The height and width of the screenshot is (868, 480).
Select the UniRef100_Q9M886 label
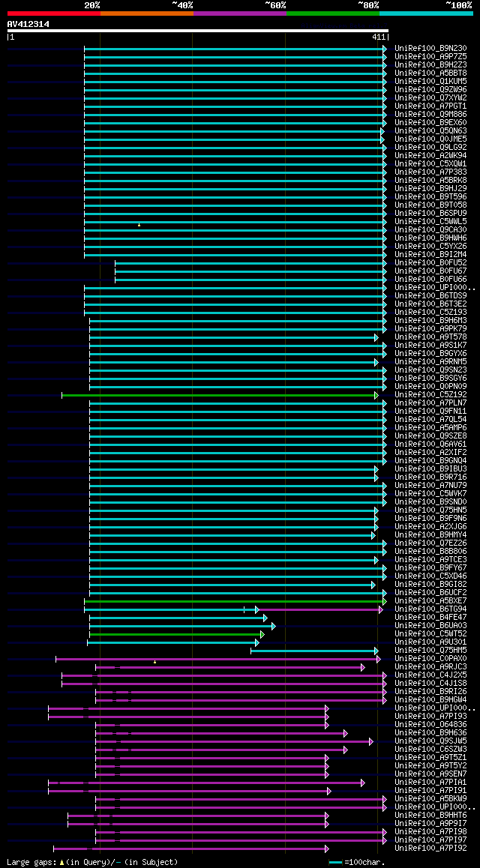coord(430,115)
